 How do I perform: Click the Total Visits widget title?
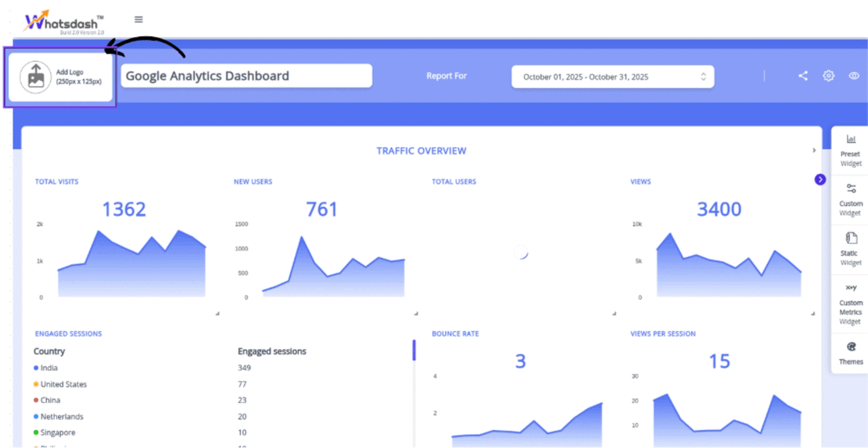pos(56,182)
